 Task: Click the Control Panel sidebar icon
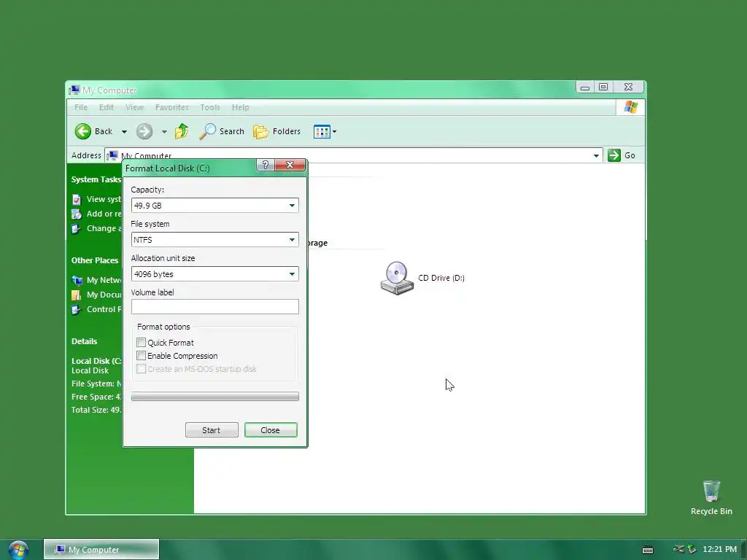76,309
